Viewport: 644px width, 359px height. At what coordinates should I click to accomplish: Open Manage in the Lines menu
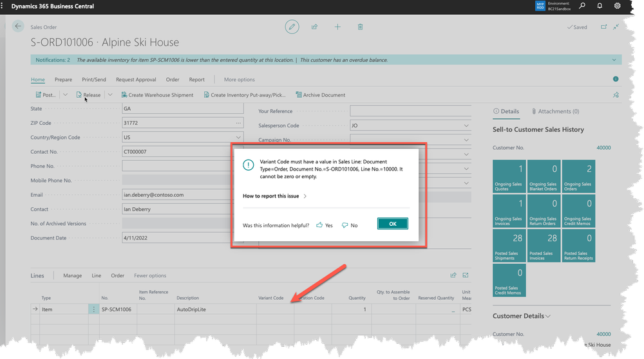tap(72, 276)
